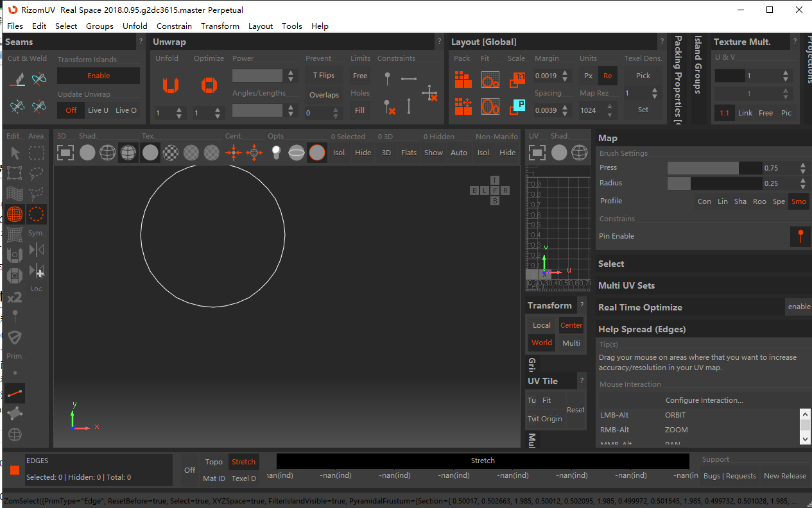Switch the transform space to World
The height and width of the screenshot is (508, 812).
click(x=541, y=343)
